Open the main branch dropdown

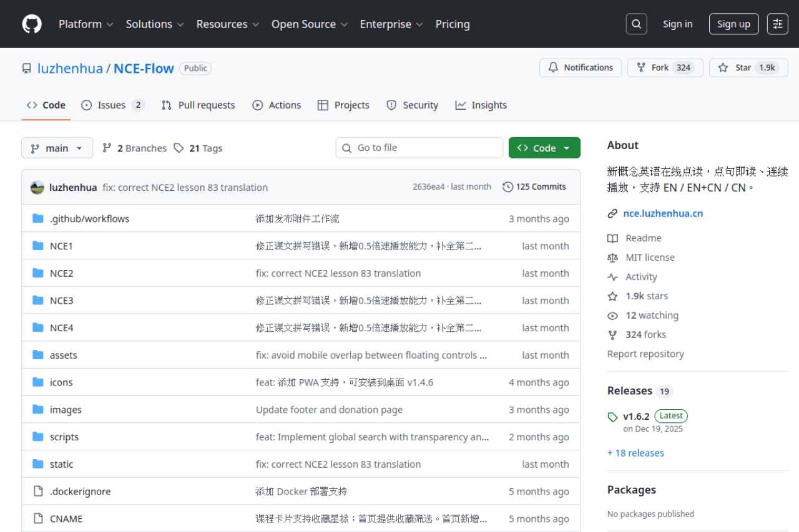tap(57, 148)
